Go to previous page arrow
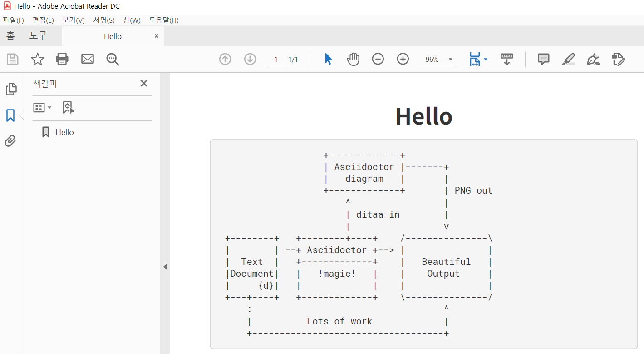644x354 pixels. coord(225,59)
